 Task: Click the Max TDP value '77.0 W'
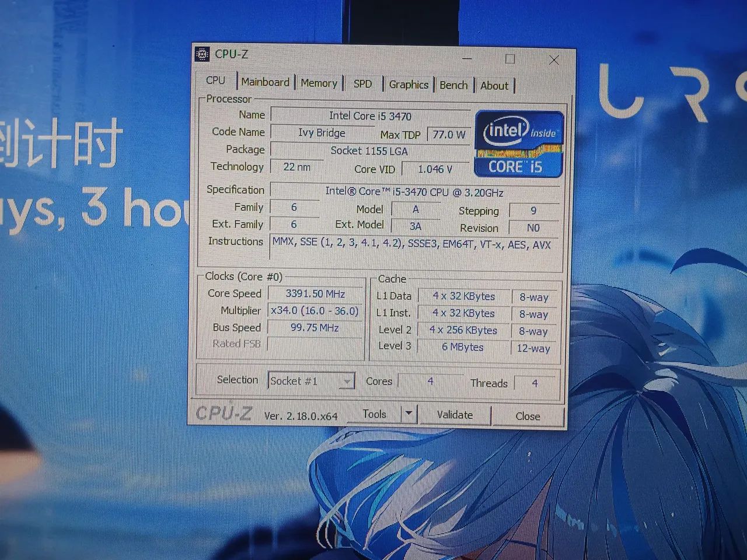click(449, 135)
